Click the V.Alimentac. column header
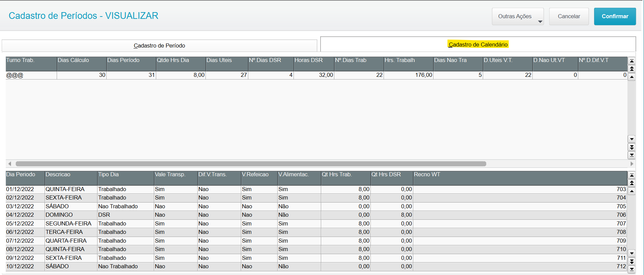The height and width of the screenshot is (275, 644). coord(300,178)
